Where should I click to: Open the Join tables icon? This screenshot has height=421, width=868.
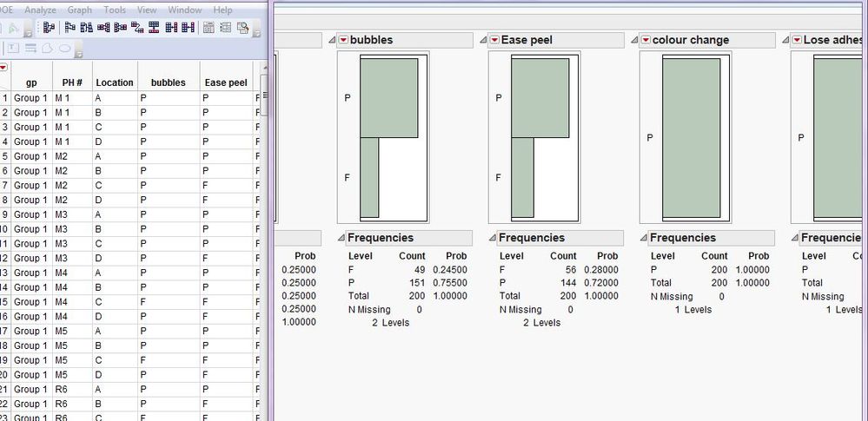[172, 27]
